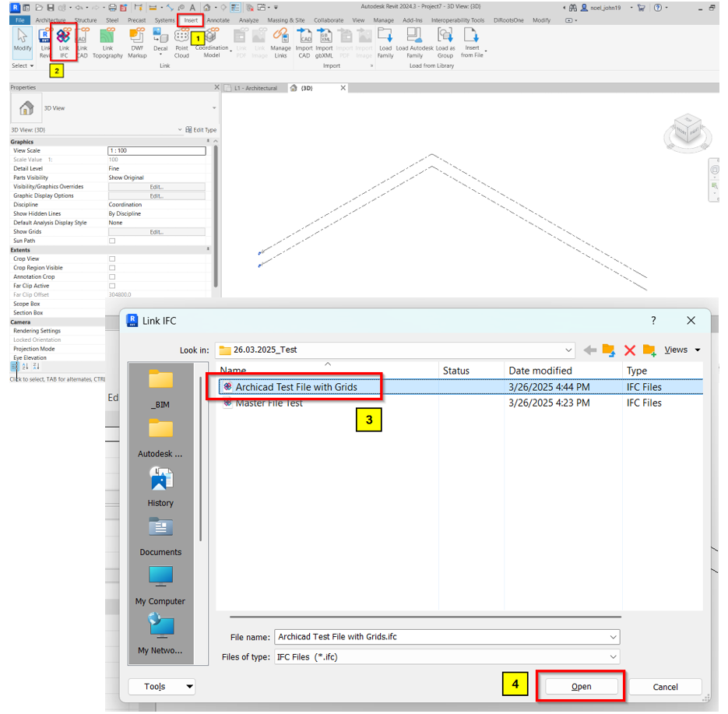
Task: Switch to the Annotate ribbon tab
Action: [x=218, y=20]
